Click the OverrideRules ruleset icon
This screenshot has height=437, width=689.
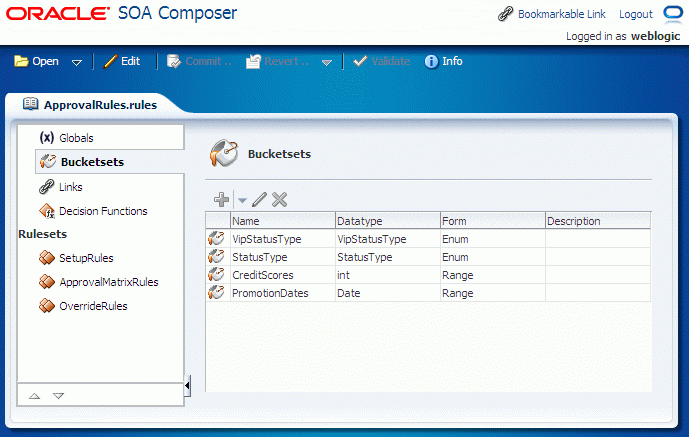click(47, 305)
